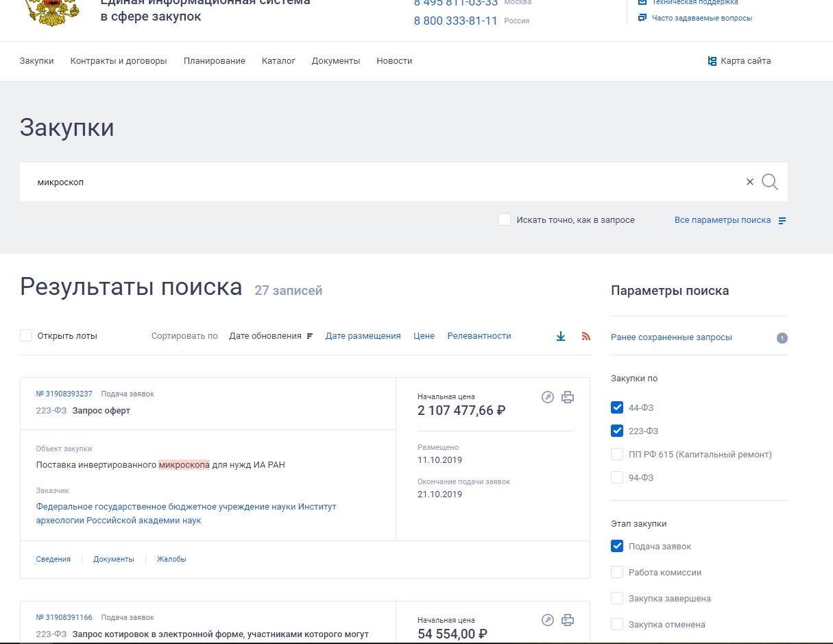Expand "Все параметры поиска" options

[729, 220]
